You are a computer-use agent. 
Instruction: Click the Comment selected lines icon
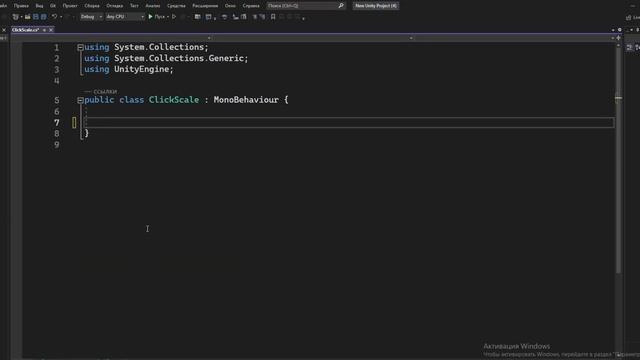point(255,17)
